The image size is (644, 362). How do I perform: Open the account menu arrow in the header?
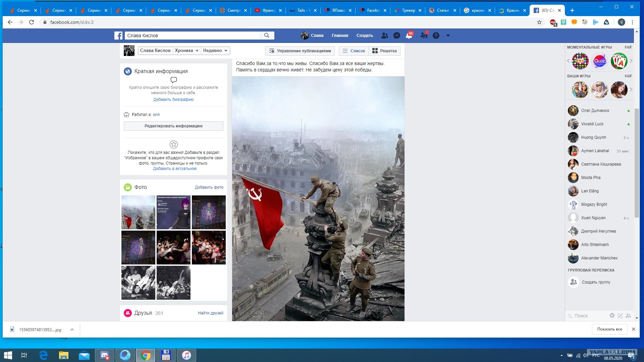[x=448, y=36]
